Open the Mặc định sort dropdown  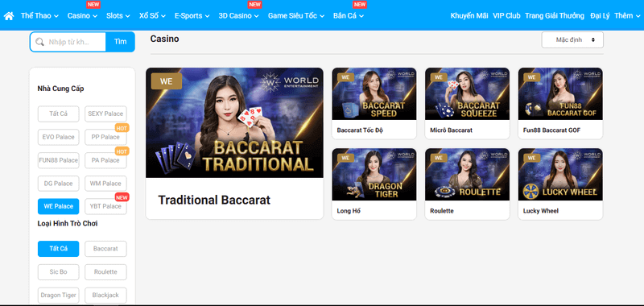click(572, 39)
